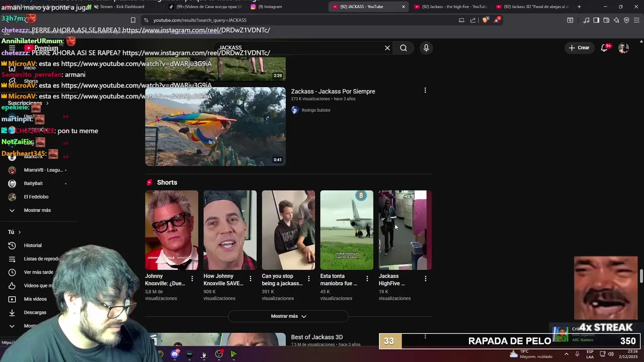644x362 pixels.
Task: Expand Mostrar más under Shorts shelf
Action: pyautogui.click(x=288, y=316)
